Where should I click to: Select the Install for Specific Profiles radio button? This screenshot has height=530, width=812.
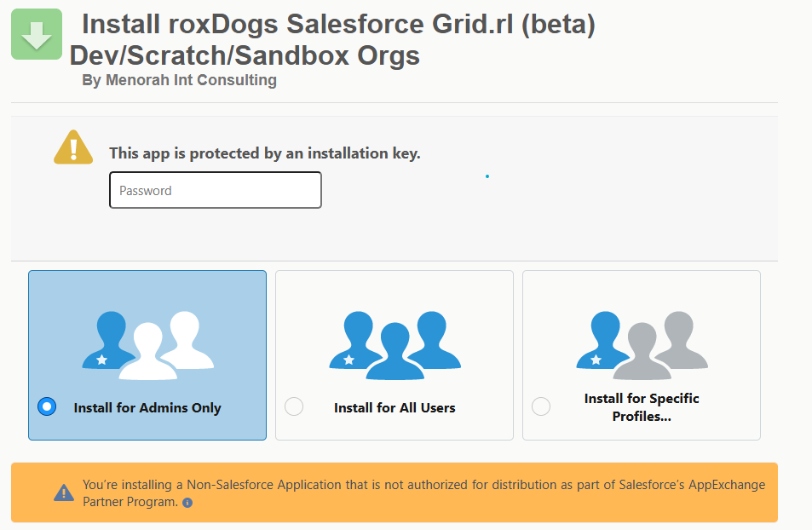tap(541, 406)
